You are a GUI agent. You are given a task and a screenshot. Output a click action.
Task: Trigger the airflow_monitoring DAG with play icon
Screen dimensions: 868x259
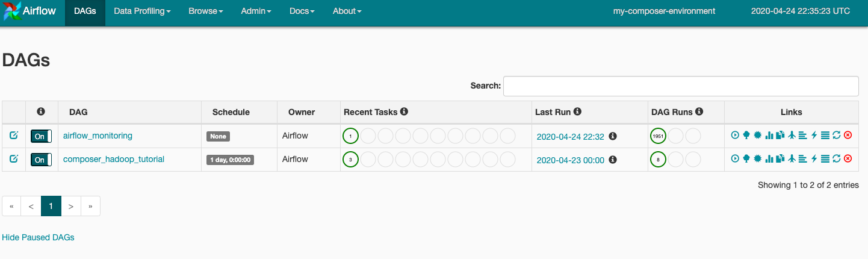point(735,136)
